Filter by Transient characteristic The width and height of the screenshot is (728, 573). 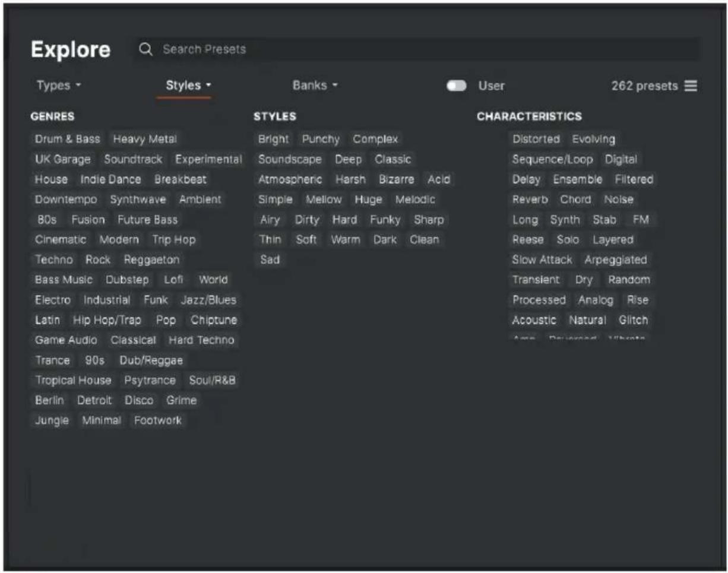click(536, 280)
